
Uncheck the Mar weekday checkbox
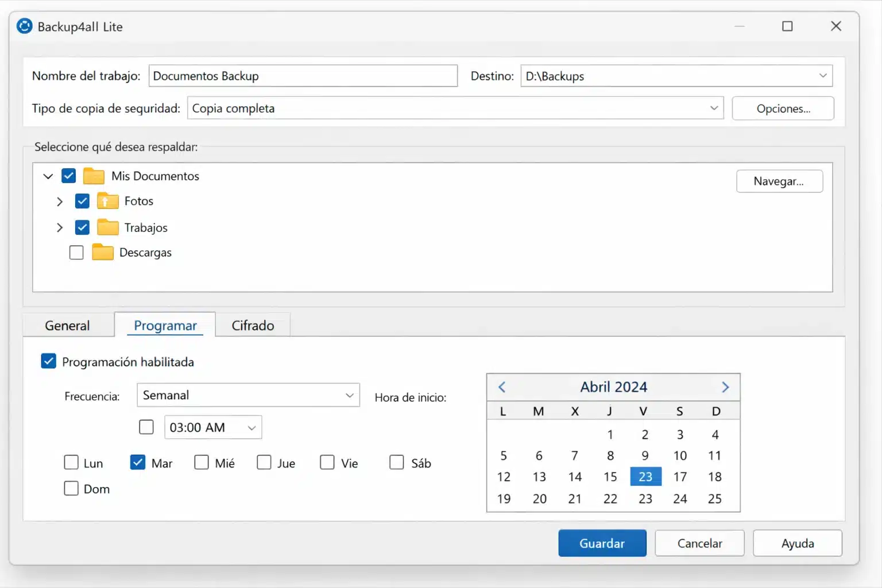[137, 462]
